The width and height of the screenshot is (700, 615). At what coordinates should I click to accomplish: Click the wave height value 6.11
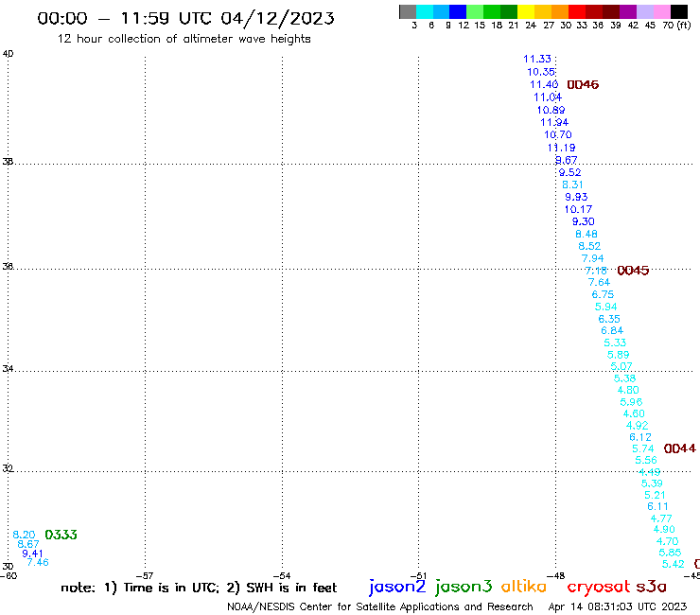(x=657, y=506)
